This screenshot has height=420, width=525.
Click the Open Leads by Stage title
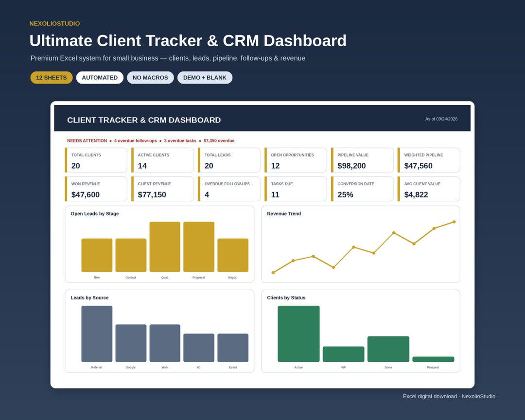coord(95,214)
